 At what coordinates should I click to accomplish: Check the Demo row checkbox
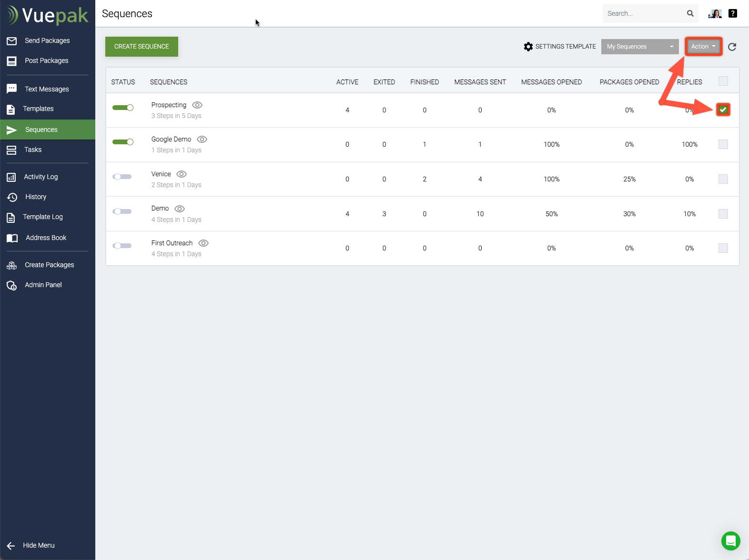723,214
